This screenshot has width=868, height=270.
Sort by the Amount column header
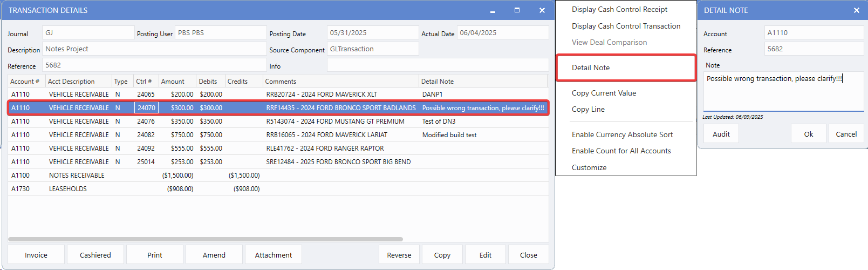173,82
